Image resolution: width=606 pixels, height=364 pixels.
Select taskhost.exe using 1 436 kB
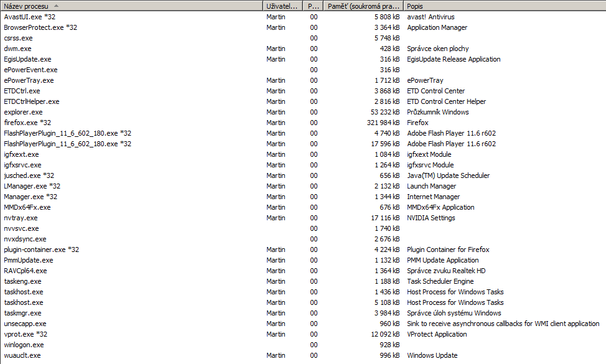pyautogui.click(x=24, y=292)
